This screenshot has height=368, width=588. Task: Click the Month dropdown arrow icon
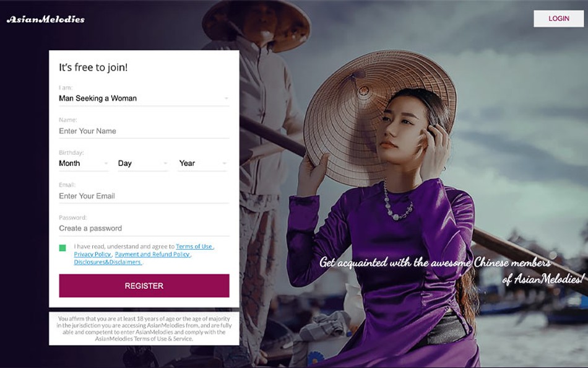coord(106,164)
